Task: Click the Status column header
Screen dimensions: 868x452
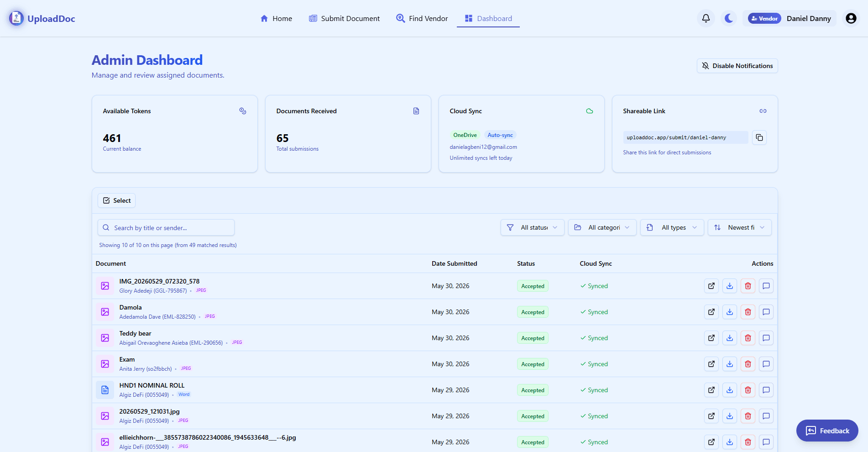Action: point(526,263)
